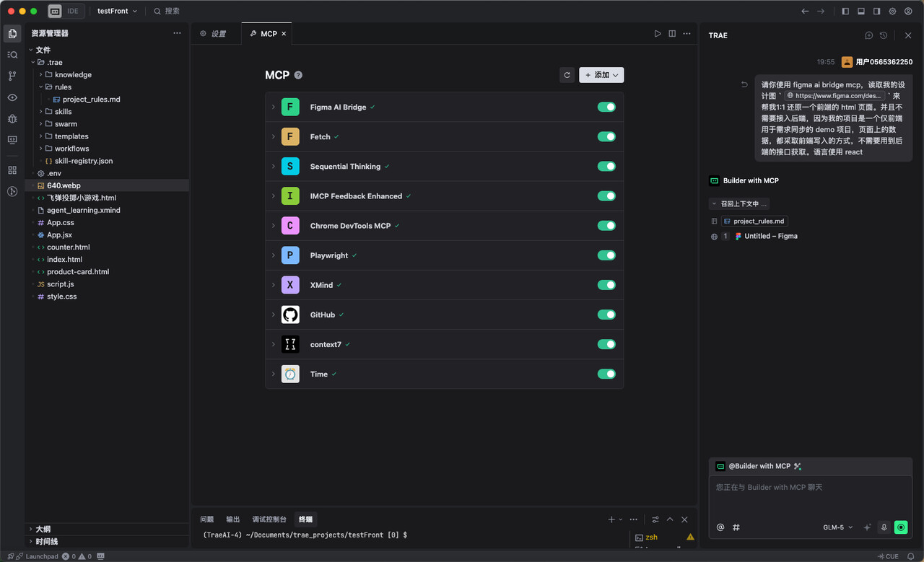This screenshot has height=562, width=924.
Task: Click the chat message input field
Action: point(810,498)
